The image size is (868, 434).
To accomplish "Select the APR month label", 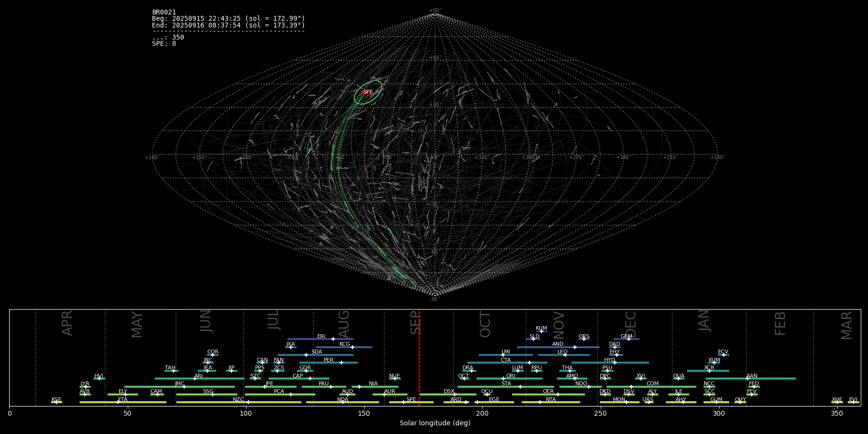I will click(x=67, y=323).
